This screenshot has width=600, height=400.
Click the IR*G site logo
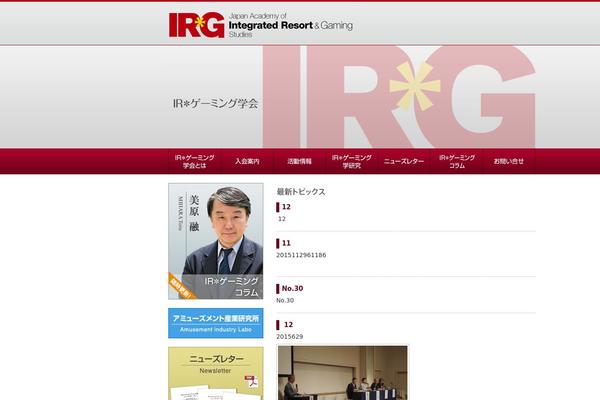pyautogui.click(x=196, y=25)
